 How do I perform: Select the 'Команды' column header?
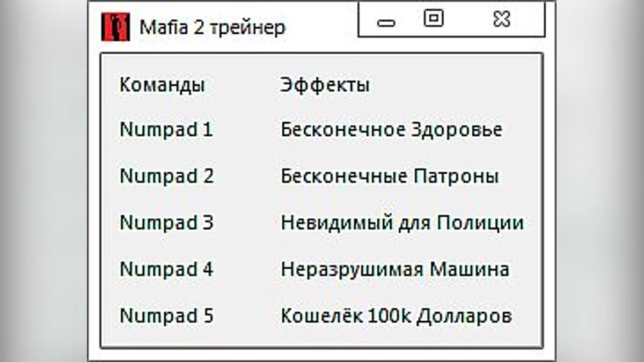(x=162, y=84)
